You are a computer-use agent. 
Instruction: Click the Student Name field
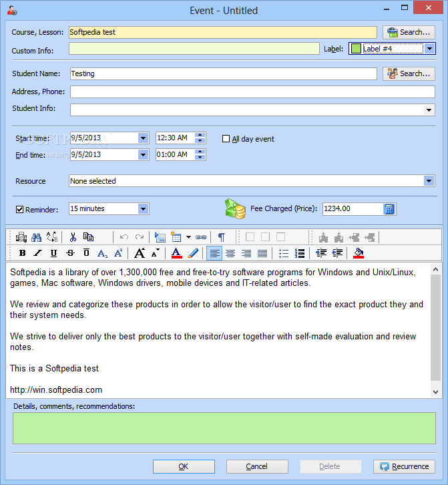pyautogui.click(x=223, y=73)
